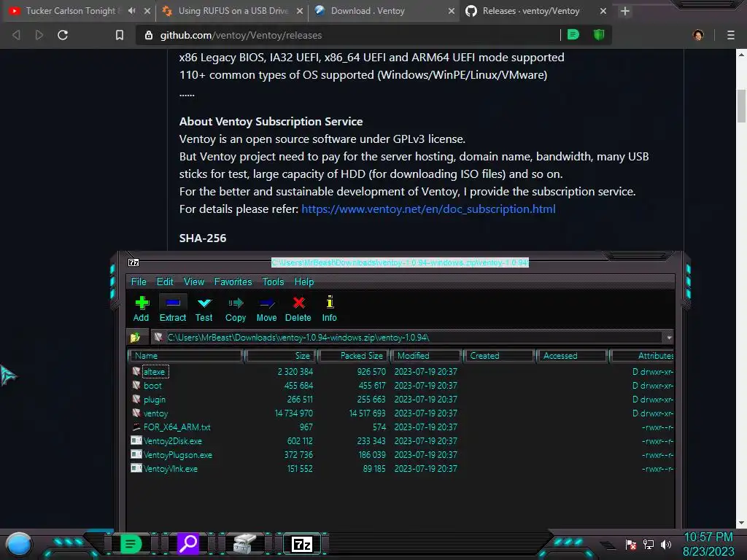Open the Favorites menu in 7-Zip

click(x=233, y=282)
